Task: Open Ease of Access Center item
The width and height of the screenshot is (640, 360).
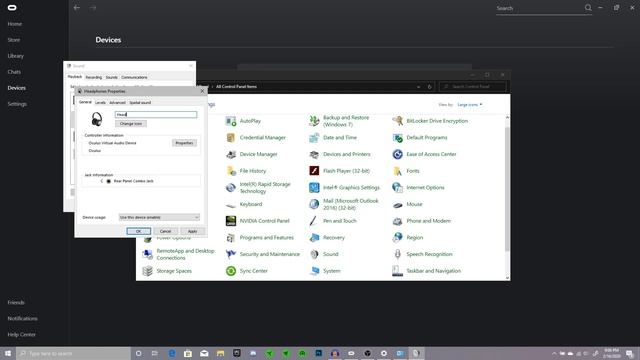Action: click(x=424, y=154)
